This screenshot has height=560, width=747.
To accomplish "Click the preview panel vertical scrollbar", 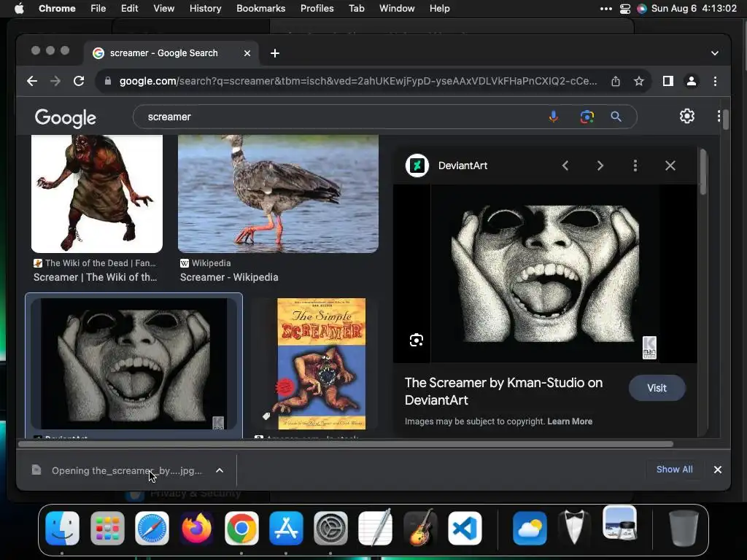I will 703,171.
